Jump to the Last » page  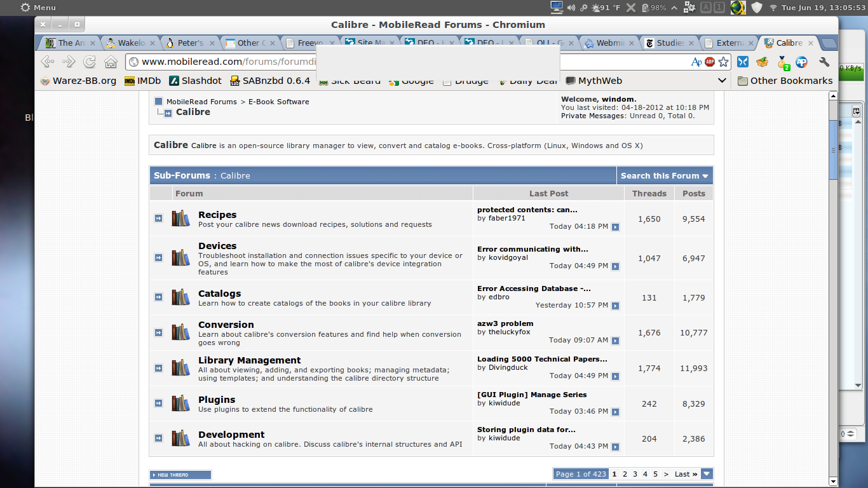(x=686, y=474)
